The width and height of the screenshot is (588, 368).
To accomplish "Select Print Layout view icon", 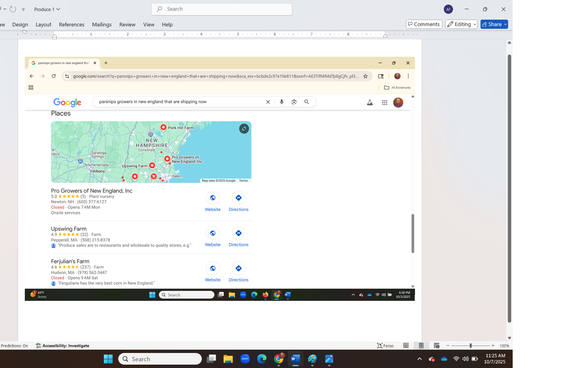I will pos(421,346).
